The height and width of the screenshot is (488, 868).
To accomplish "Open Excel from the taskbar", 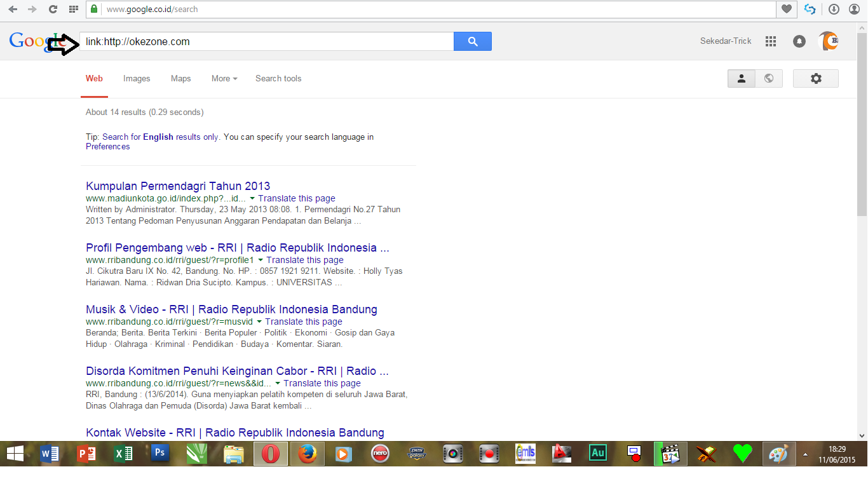I will [123, 454].
